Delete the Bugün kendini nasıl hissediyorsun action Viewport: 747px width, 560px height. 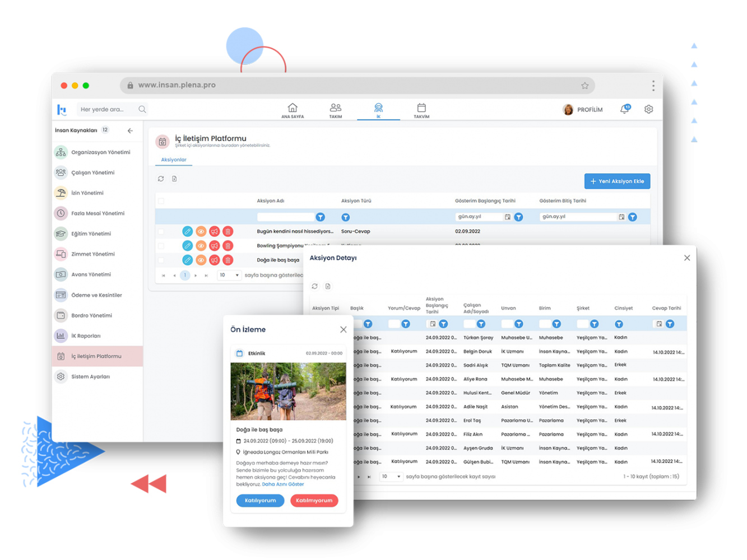(228, 231)
